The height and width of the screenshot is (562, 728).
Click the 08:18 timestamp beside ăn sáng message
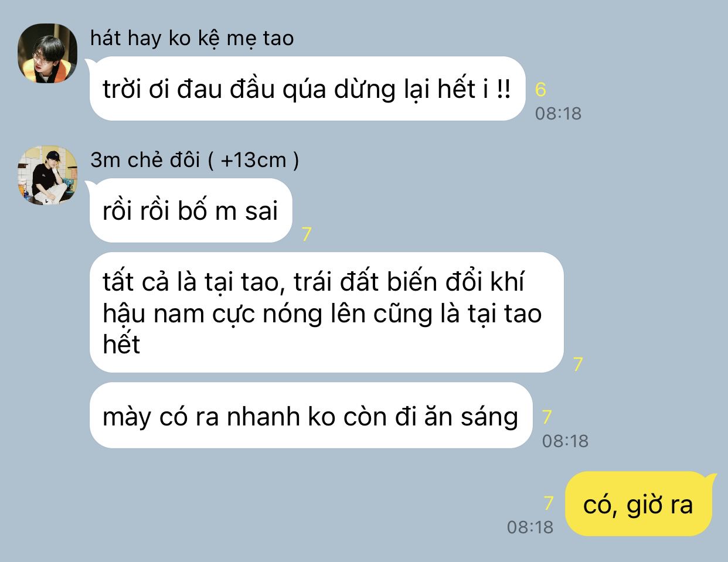pyautogui.click(x=565, y=441)
